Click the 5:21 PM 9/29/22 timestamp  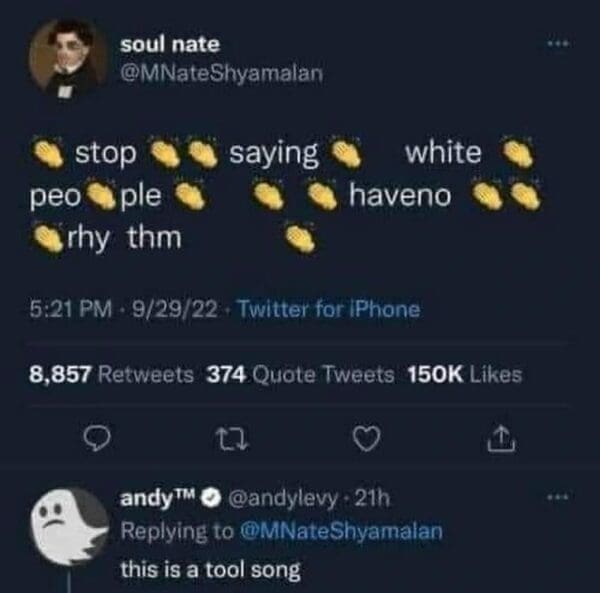tap(123, 310)
